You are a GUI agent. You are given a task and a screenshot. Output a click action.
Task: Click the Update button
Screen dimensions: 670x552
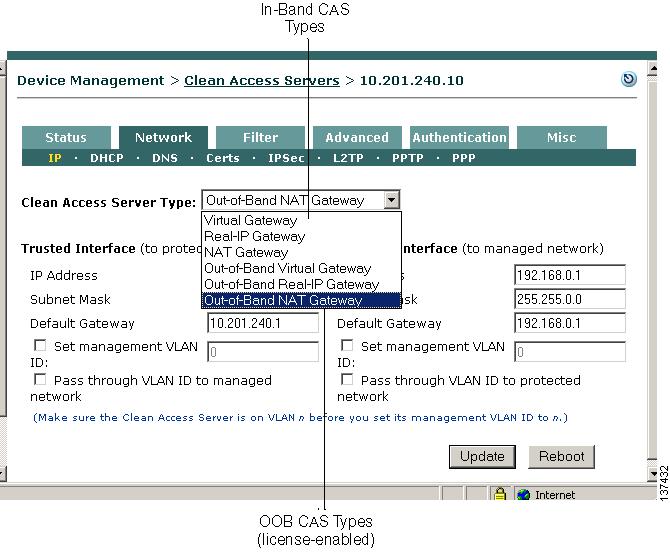(x=482, y=457)
